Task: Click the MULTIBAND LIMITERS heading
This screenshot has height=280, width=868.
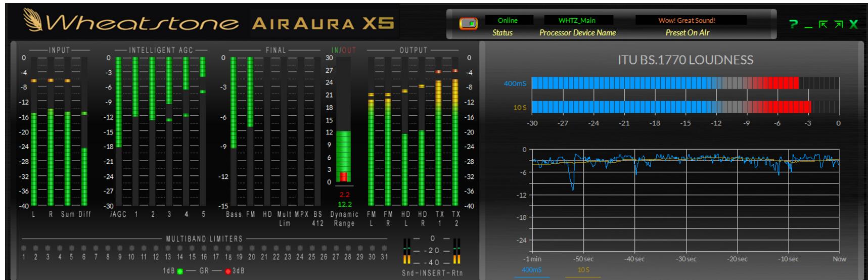Action: (x=205, y=239)
